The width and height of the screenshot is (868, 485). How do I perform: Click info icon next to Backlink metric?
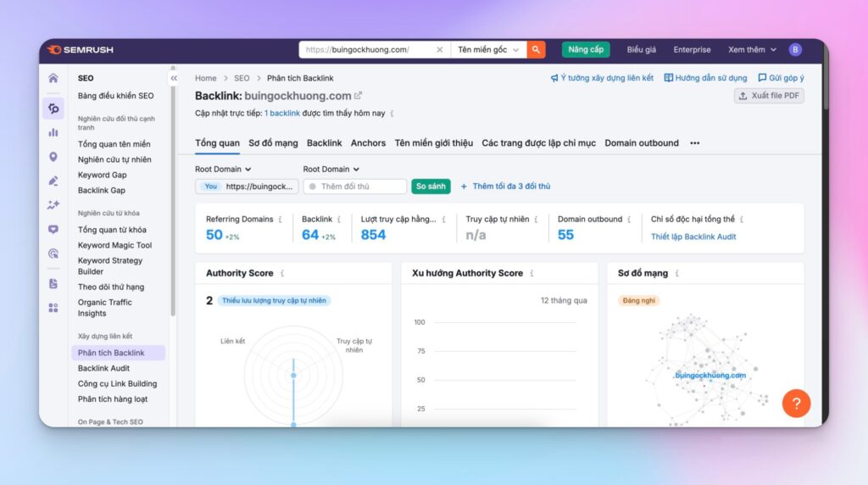coord(339,220)
